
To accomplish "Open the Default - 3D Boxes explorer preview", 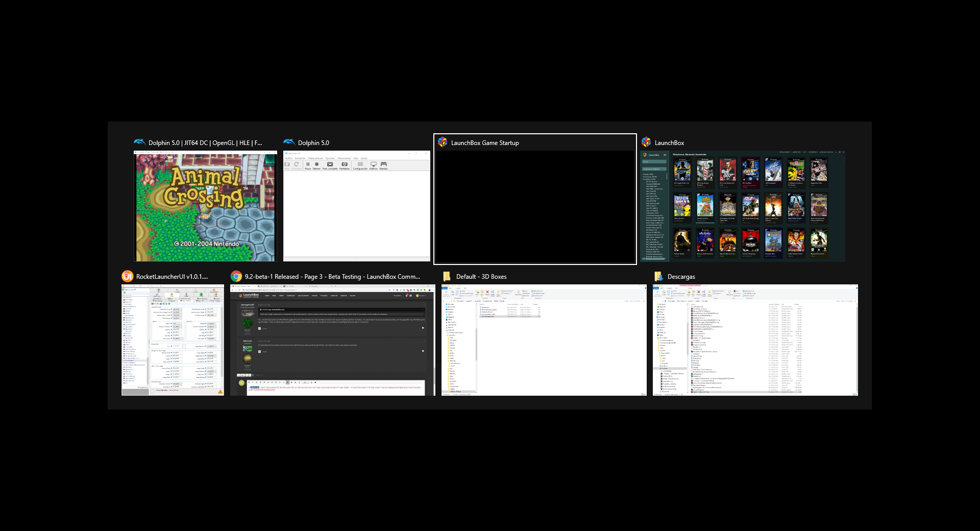I will pyautogui.click(x=544, y=340).
